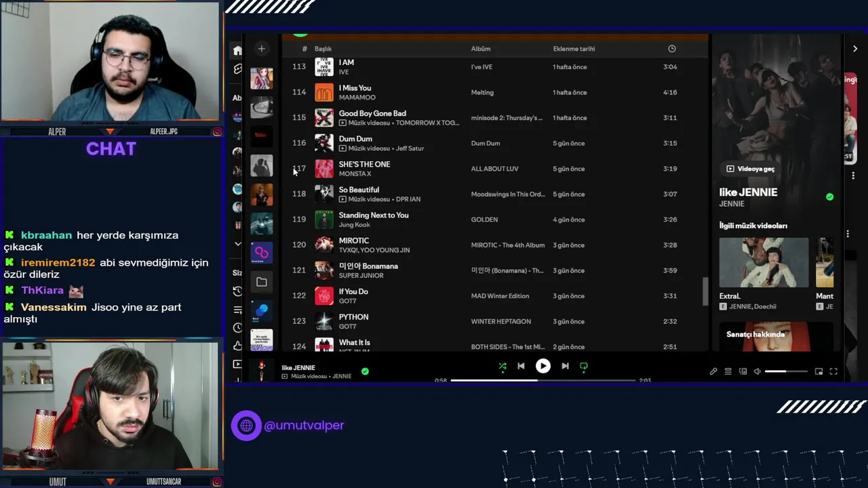Open album Melting link
Screen dimensions: 868x488
(x=482, y=92)
